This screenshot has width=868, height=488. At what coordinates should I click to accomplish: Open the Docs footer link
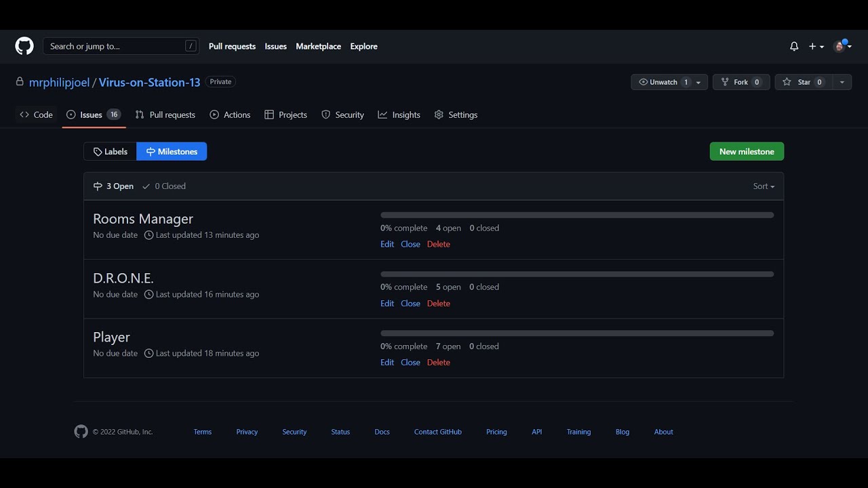(x=382, y=432)
